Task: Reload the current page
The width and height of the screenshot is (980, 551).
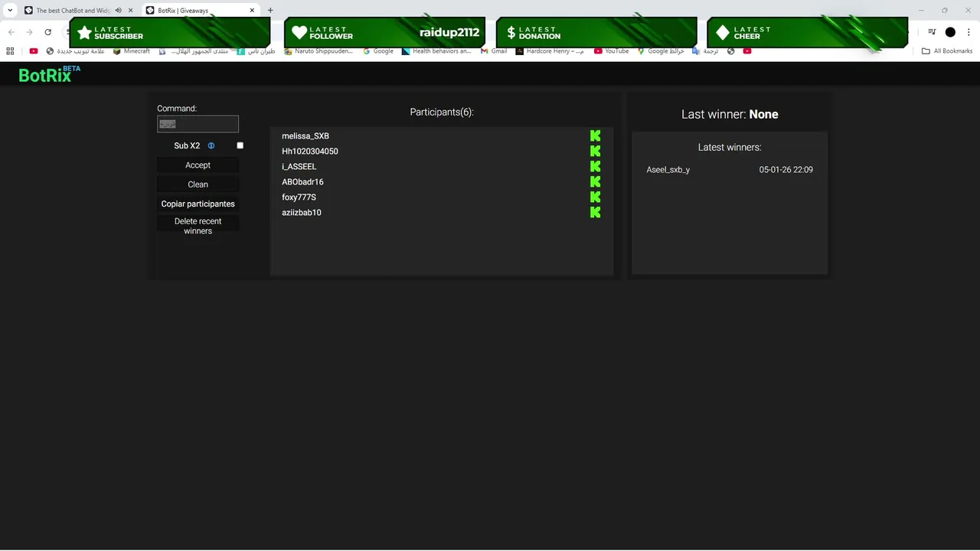Action: point(47,32)
